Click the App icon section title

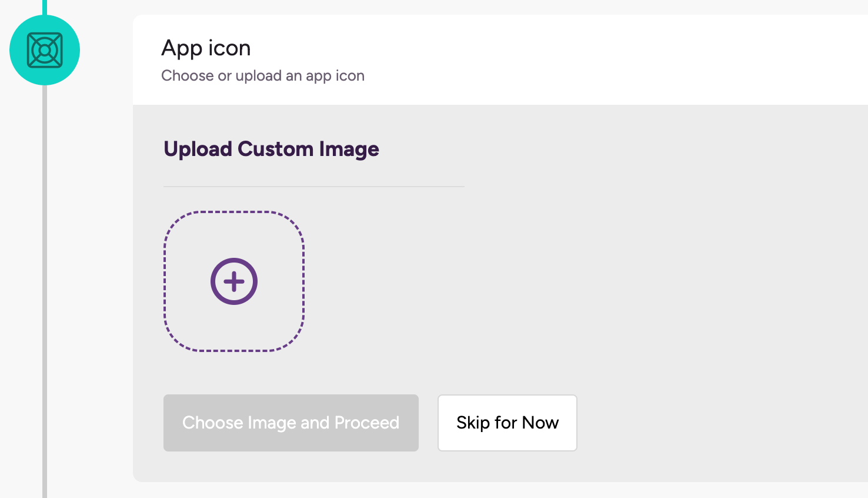point(206,48)
